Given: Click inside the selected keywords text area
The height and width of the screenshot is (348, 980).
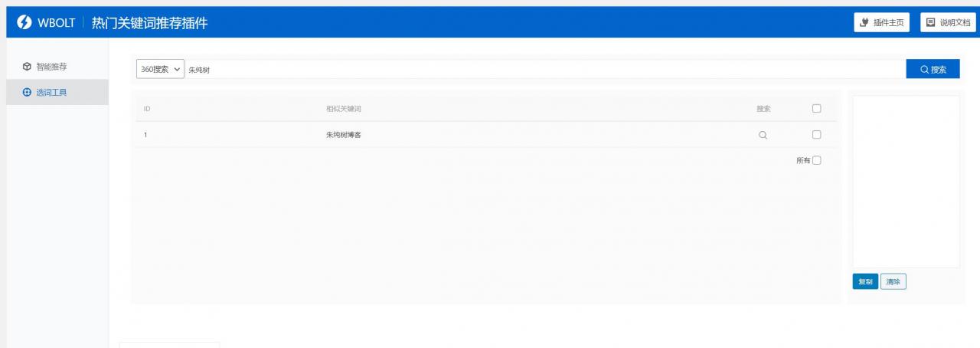Looking at the screenshot, I should click(906, 182).
